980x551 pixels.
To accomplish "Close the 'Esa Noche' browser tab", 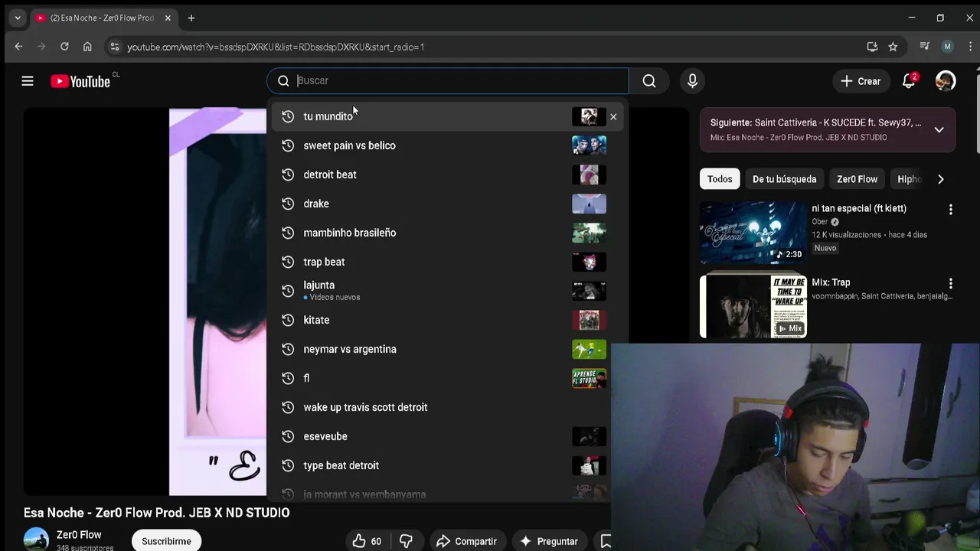I will pos(168,18).
